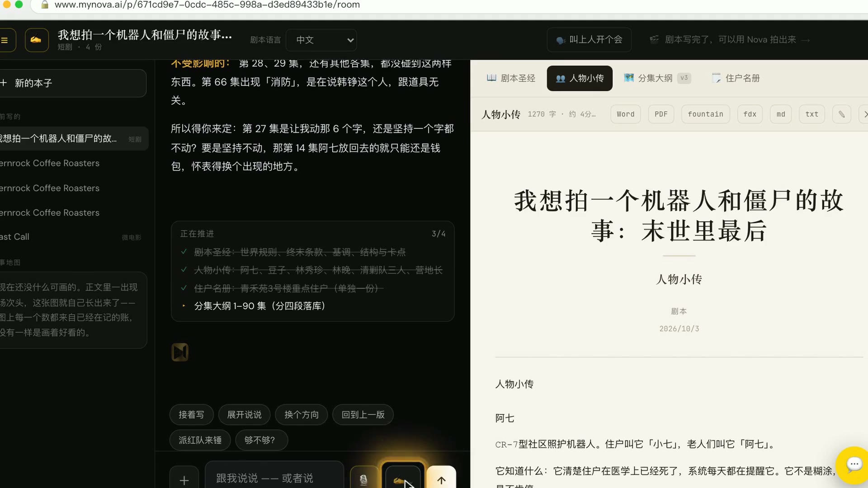Click the highlighted Nova agent icon button

403,478
